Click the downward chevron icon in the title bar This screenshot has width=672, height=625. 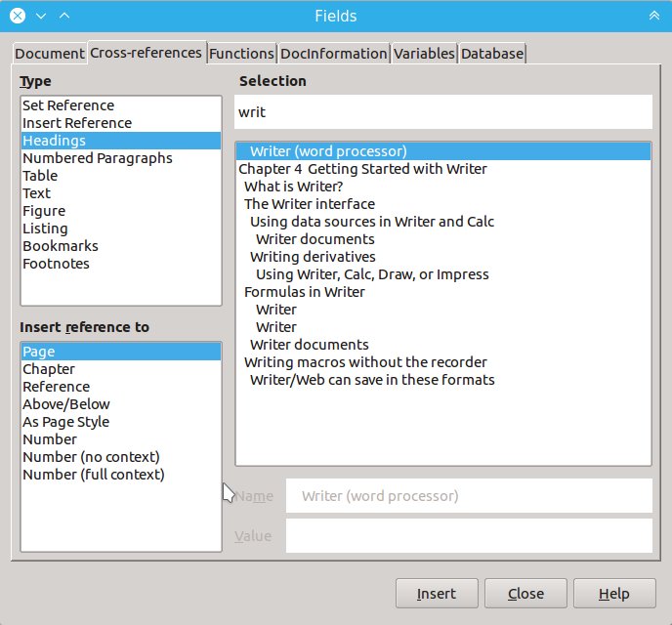(x=41, y=16)
